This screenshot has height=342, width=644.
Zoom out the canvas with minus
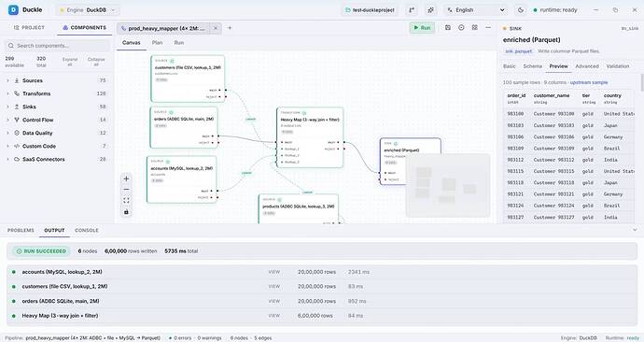(x=127, y=190)
